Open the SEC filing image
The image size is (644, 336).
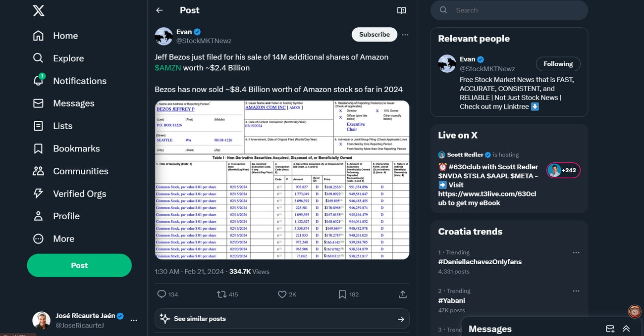[282, 180]
